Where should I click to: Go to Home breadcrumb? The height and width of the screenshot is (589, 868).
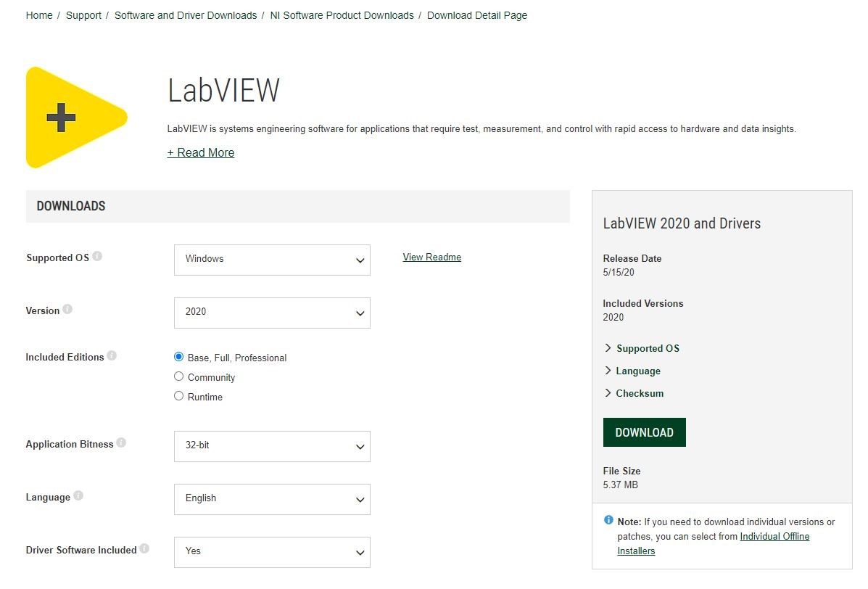[39, 15]
